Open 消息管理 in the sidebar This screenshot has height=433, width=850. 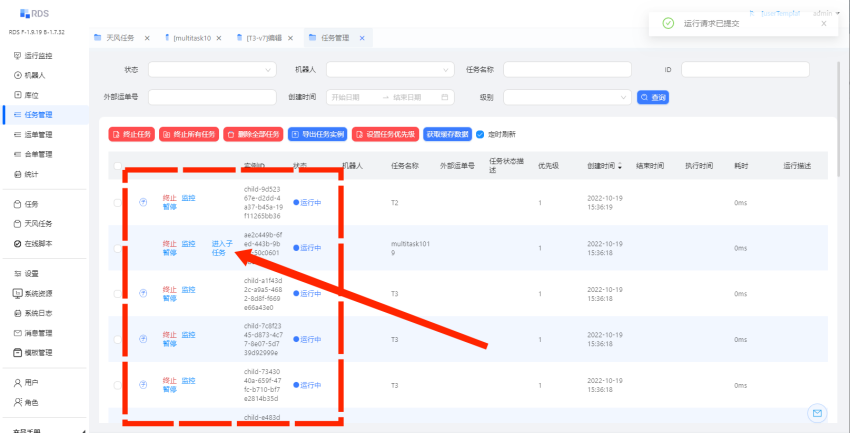coord(40,332)
